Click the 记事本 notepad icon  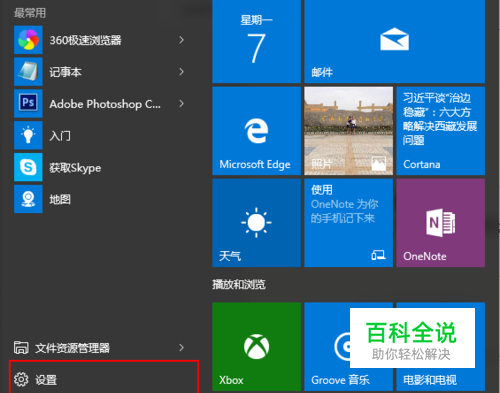click(x=28, y=72)
